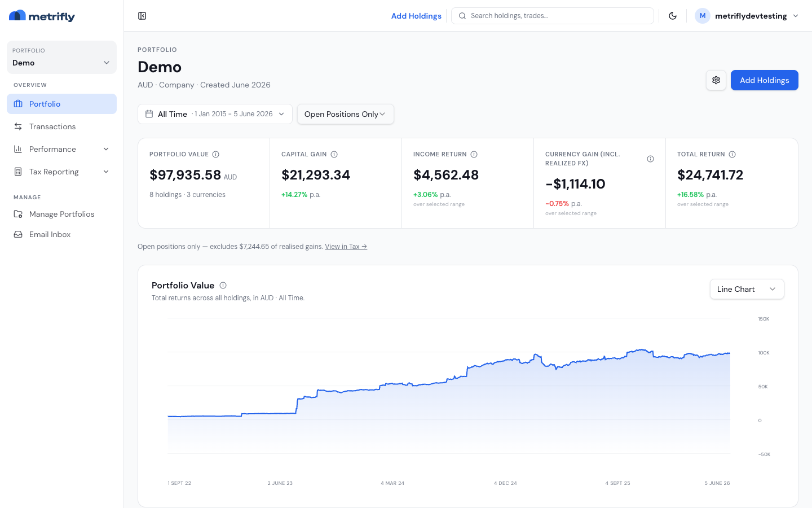Open the Open Positions Only filter dropdown
Viewport: 812px width, 508px height.
tap(345, 114)
